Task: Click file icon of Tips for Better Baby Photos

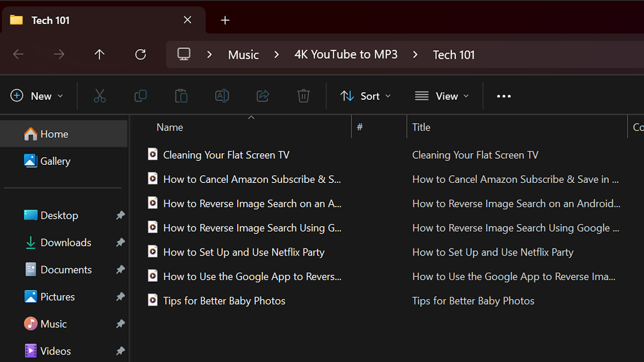Action: click(153, 300)
